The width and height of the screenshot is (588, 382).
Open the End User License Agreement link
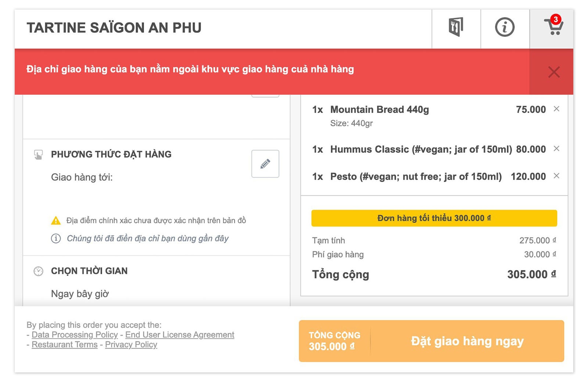[180, 335]
